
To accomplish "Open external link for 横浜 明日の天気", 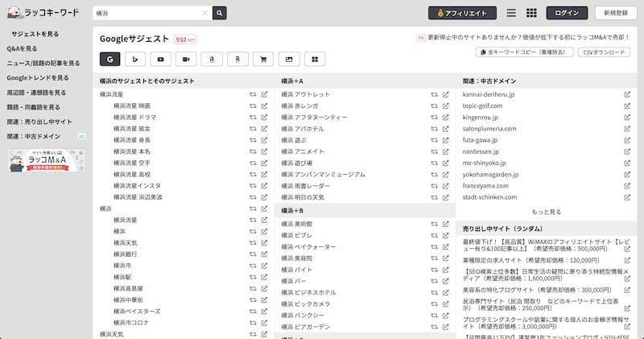I will pos(446,197).
